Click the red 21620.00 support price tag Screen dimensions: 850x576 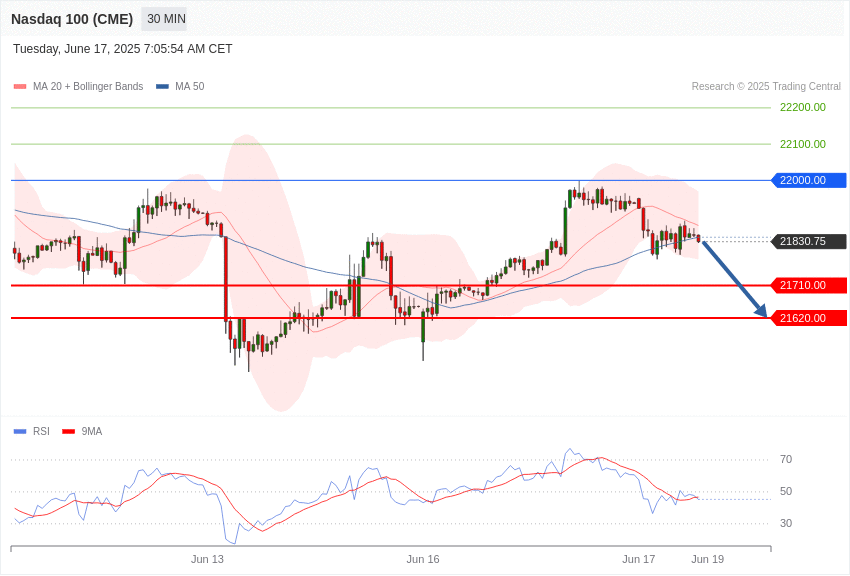pyautogui.click(x=808, y=318)
